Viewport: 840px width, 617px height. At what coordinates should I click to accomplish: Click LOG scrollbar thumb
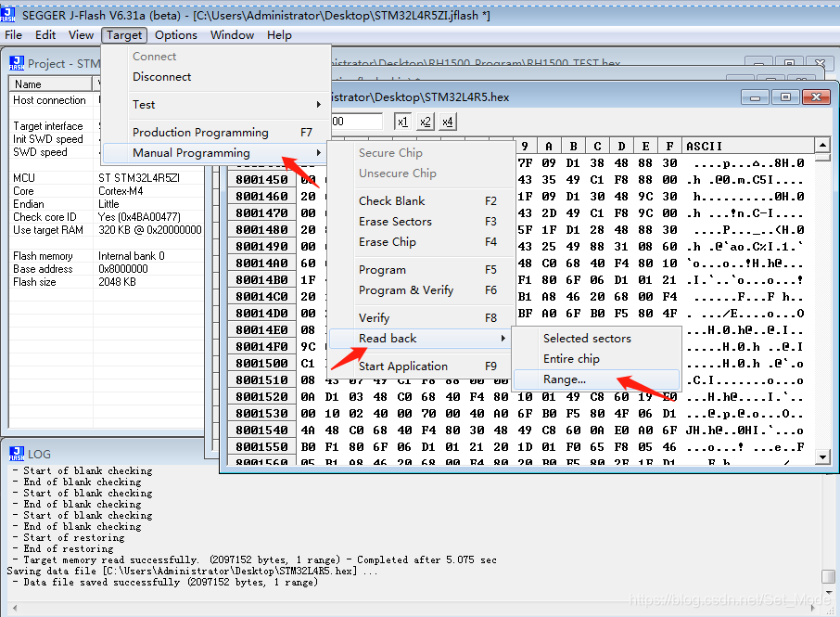(x=828, y=576)
